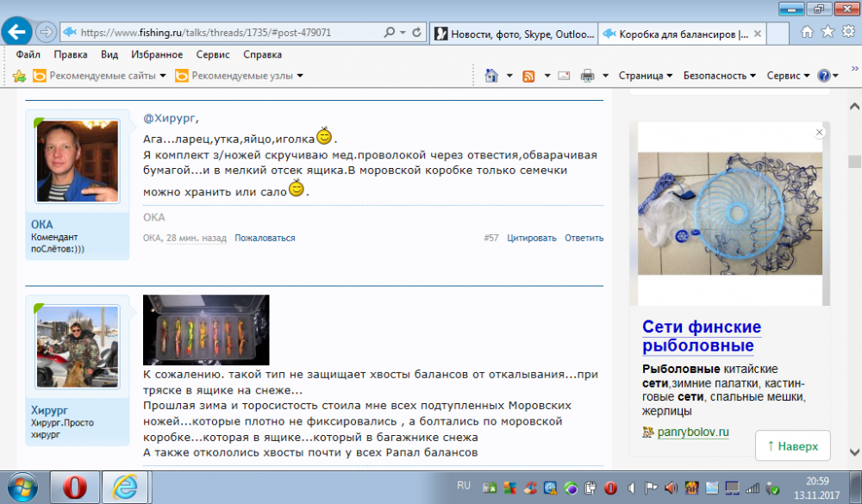Switch to the Новости, фото, Skype tab
Viewport: 862px width, 504px height.
pos(513,34)
